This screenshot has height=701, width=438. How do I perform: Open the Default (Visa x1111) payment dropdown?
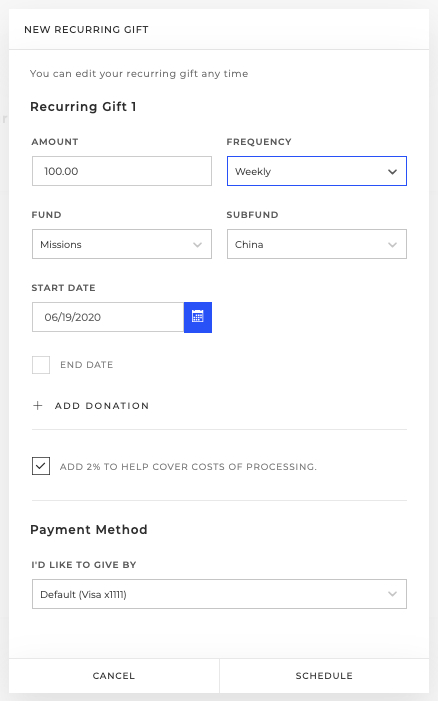point(219,594)
